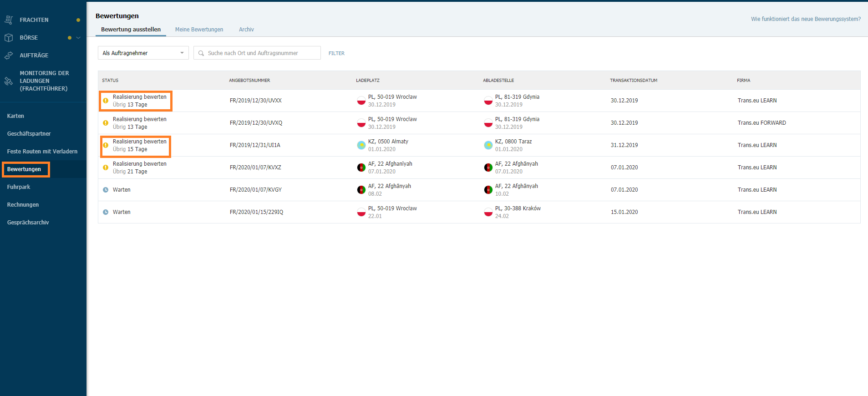Click the ANGEBOTSNUMMER column header

click(249, 81)
